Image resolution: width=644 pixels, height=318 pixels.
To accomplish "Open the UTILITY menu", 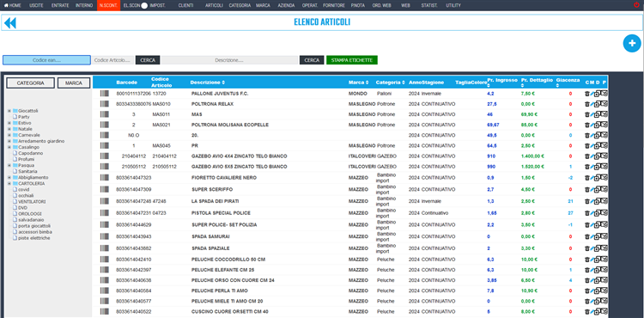I will click(453, 5).
